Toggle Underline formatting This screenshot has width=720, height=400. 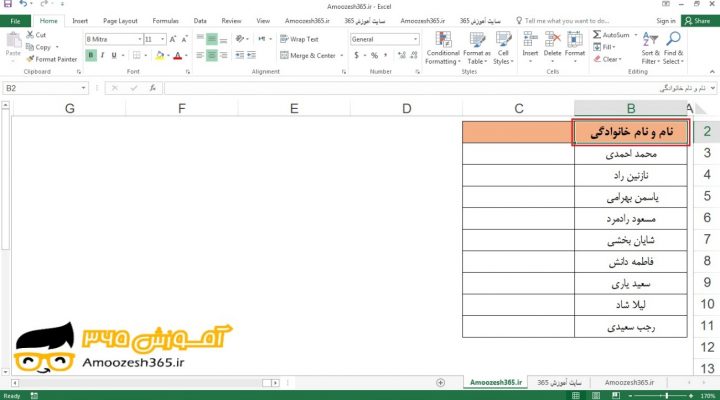click(114, 56)
